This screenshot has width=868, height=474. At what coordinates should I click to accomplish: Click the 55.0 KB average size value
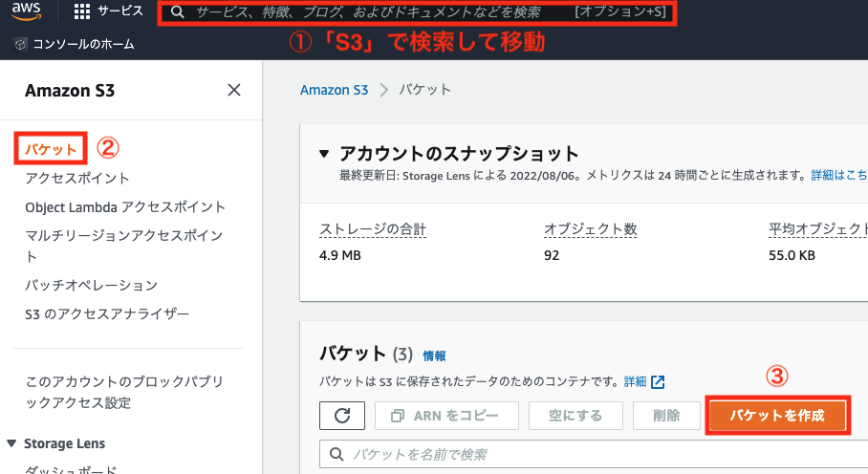click(792, 255)
